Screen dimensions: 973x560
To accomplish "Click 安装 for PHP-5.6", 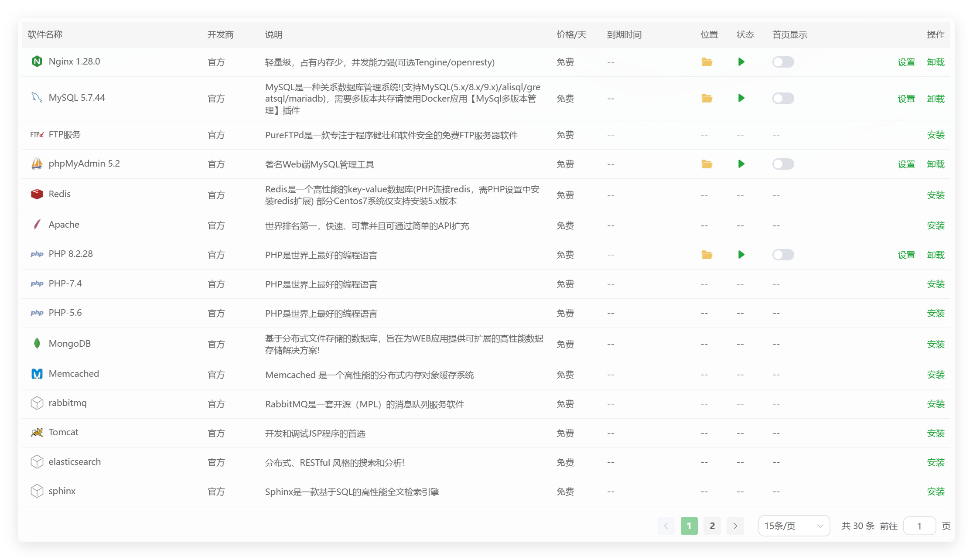I will (935, 314).
